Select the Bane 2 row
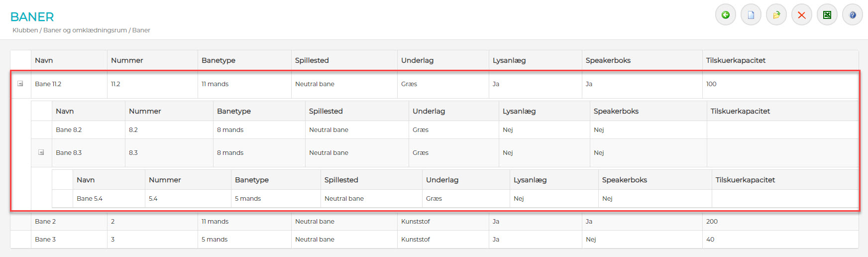This screenshot has height=257, width=868. 45,222
